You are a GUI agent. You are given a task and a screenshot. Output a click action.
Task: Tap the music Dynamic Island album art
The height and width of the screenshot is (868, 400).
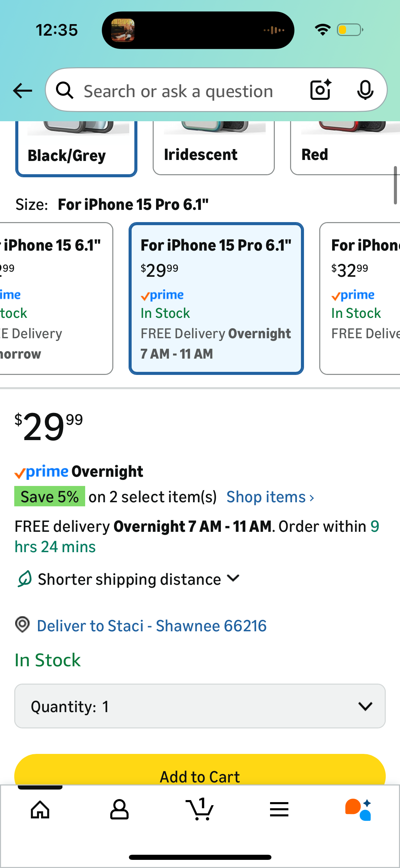coord(123,30)
